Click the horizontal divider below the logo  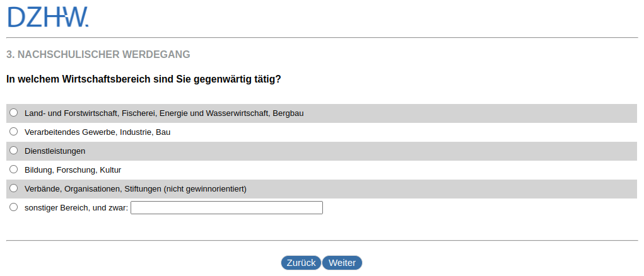pyautogui.click(x=322, y=38)
